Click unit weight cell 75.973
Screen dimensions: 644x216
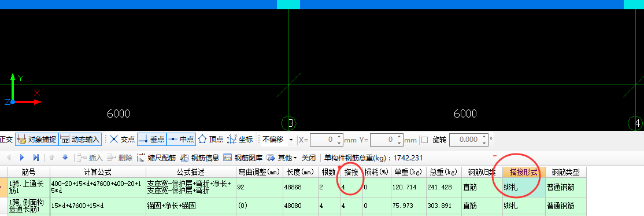pyautogui.click(x=408, y=206)
